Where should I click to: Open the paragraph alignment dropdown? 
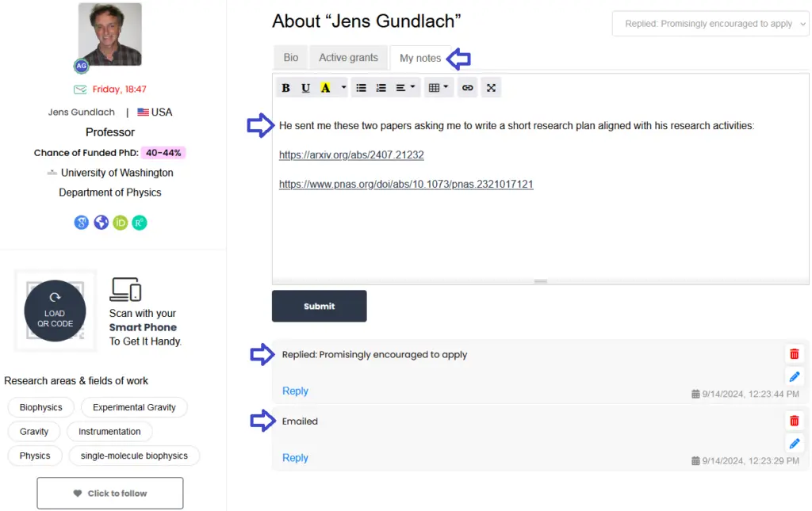[405, 88]
